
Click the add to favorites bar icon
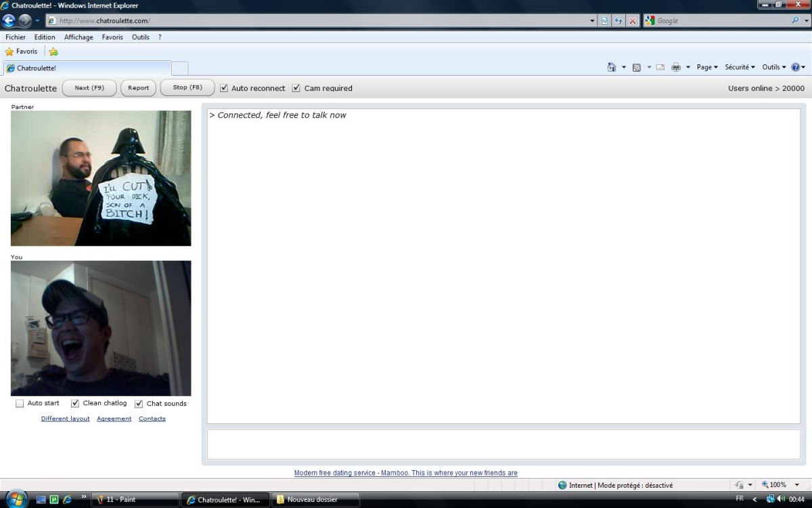(x=53, y=51)
